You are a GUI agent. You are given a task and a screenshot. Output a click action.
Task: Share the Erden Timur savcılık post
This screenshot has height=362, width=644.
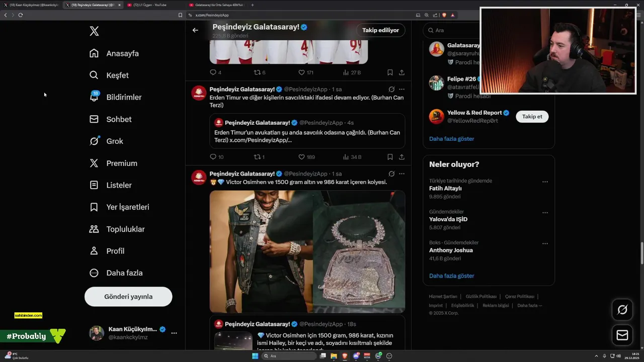[x=401, y=157]
